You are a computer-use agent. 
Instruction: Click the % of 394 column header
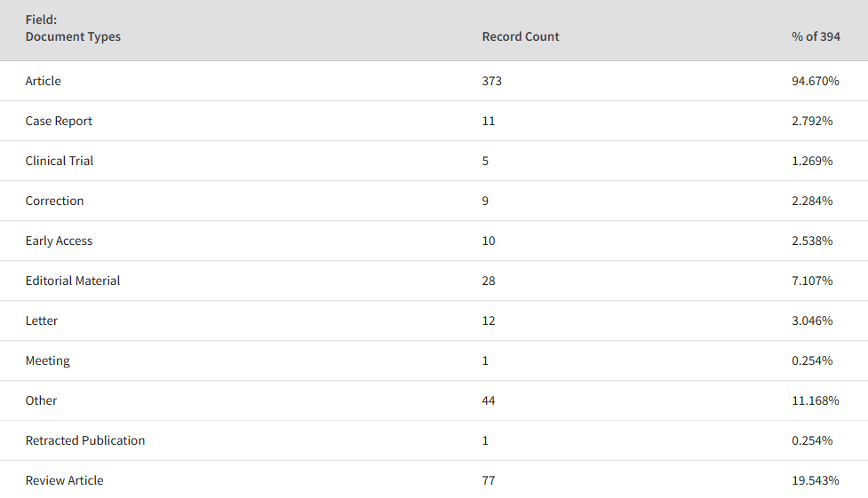point(816,36)
